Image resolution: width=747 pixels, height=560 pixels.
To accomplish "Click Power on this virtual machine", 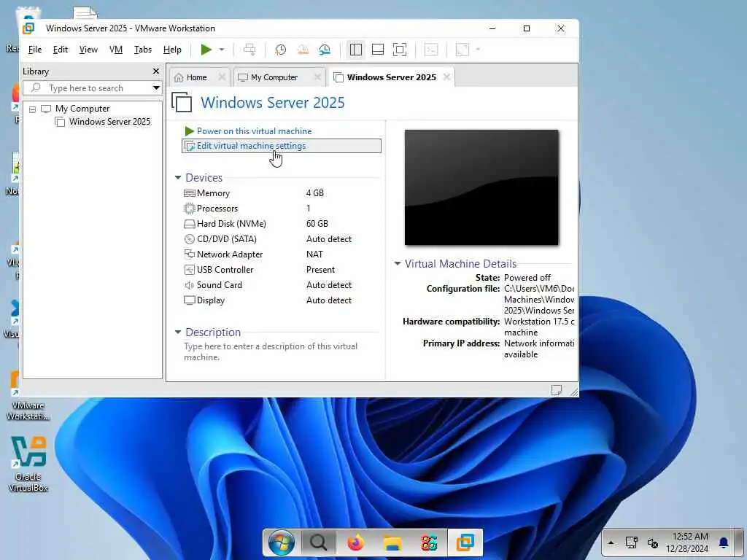I will 254,131.
